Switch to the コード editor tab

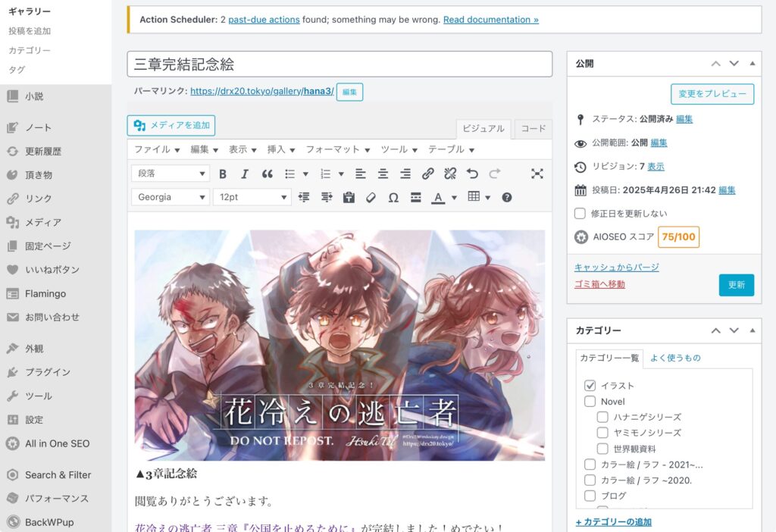(533, 129)
